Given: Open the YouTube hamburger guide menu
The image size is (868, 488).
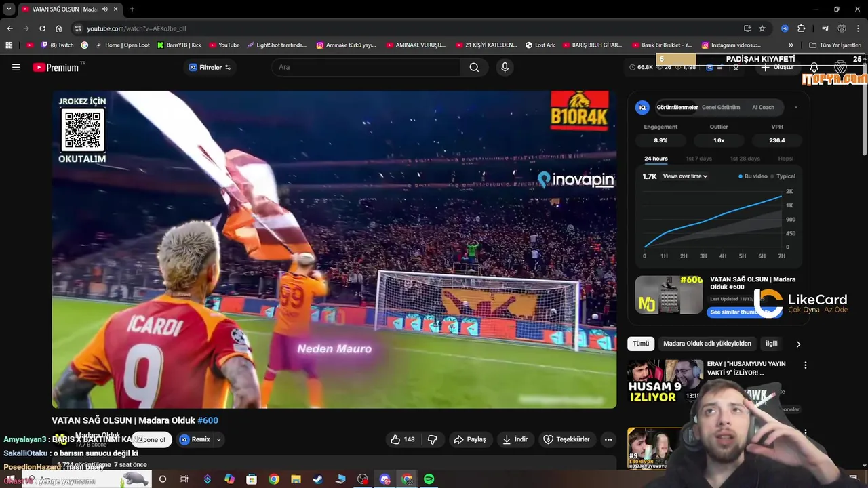Looking at the screenshot, I should click(16, 67).
